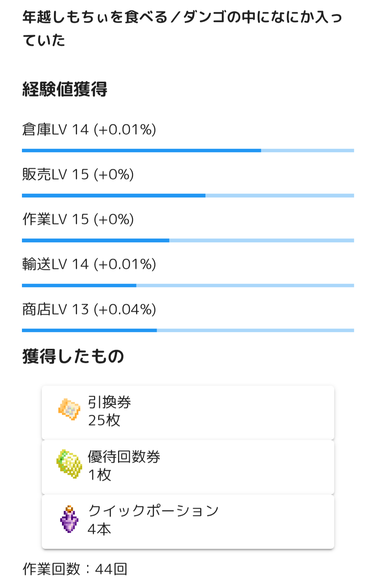Select the 商店LV 13 (+0.04%) label
This screenshot has height=588, width=367.
coord(89,309)
